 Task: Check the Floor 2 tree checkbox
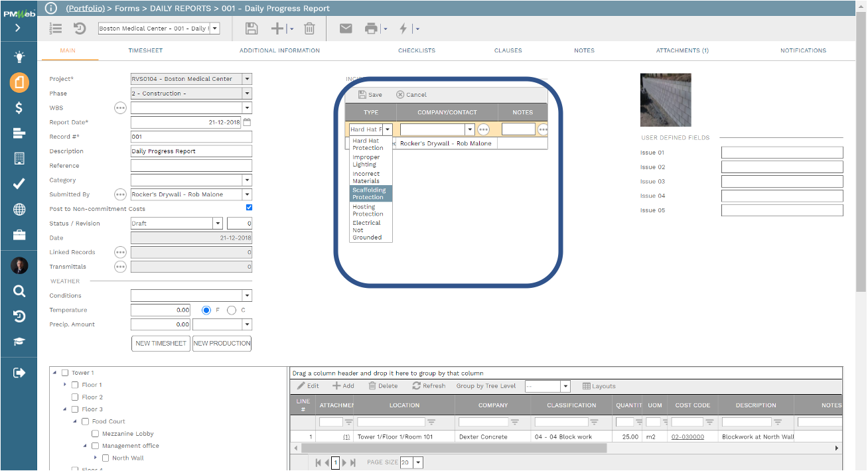75,397
